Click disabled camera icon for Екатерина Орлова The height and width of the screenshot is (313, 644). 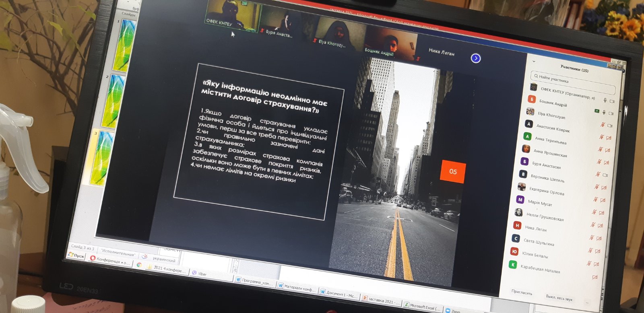click(x=604, y=187)
